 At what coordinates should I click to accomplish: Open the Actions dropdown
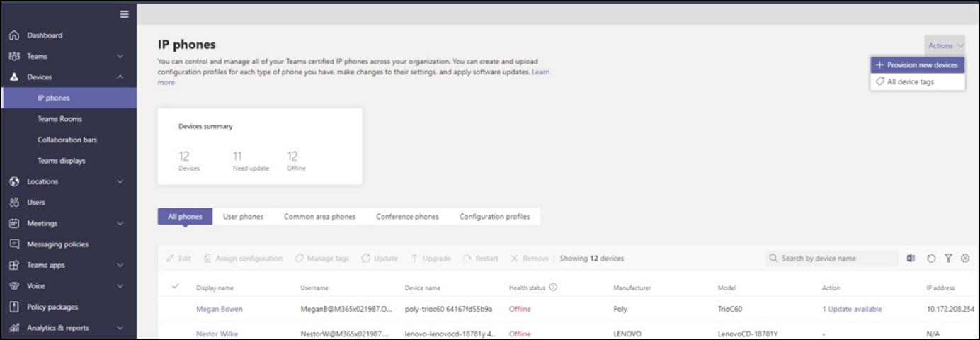tap(944, 46)
